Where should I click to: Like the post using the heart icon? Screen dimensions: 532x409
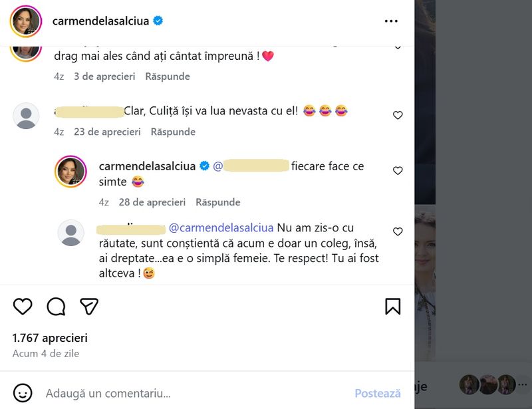click(x=23, y=307)
